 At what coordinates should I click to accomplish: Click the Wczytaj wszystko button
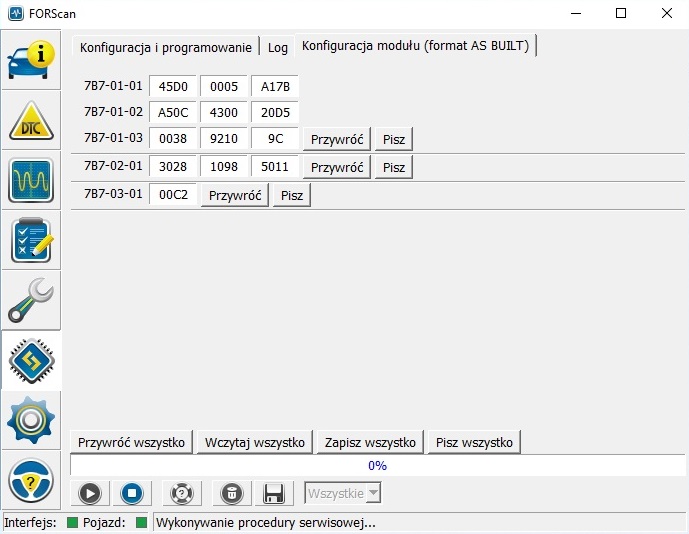[254, 442]
